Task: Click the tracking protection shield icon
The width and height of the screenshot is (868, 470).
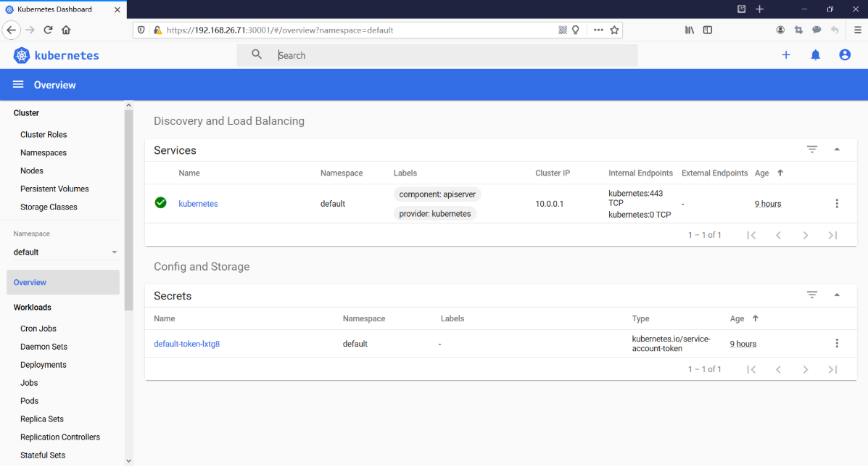Action: [141, 30]
